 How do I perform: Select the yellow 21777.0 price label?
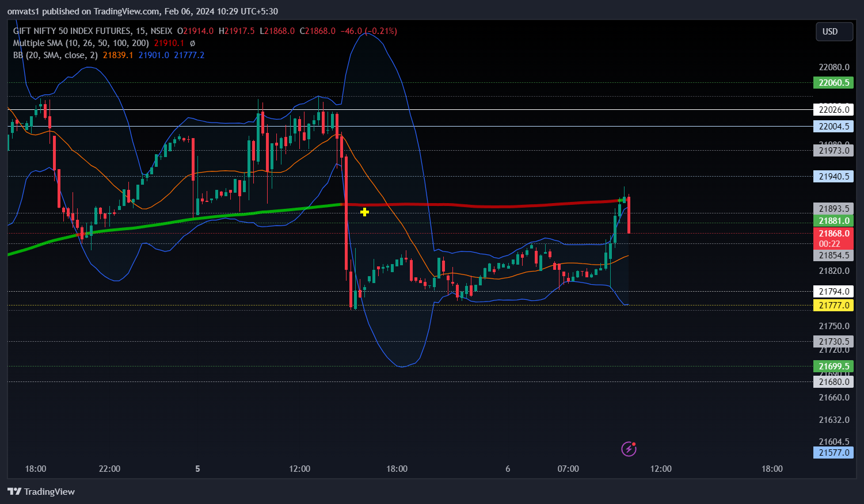click(x=833, y=306)
